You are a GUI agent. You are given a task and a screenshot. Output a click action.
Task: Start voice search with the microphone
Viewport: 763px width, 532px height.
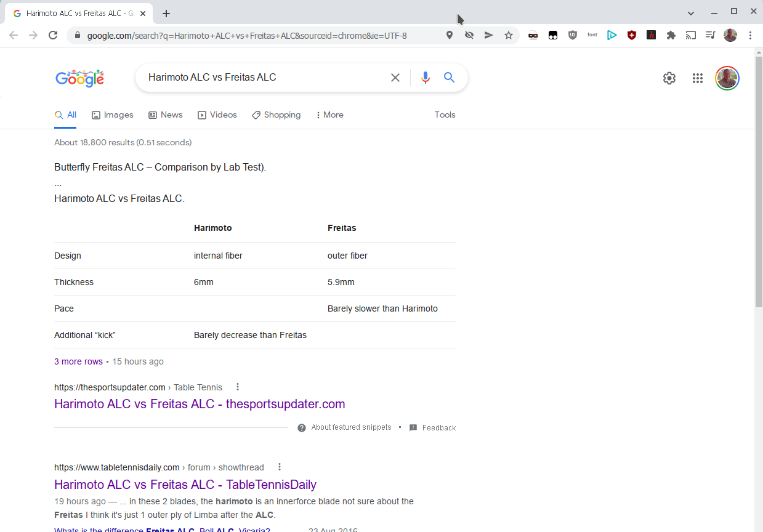click(425, 78)
